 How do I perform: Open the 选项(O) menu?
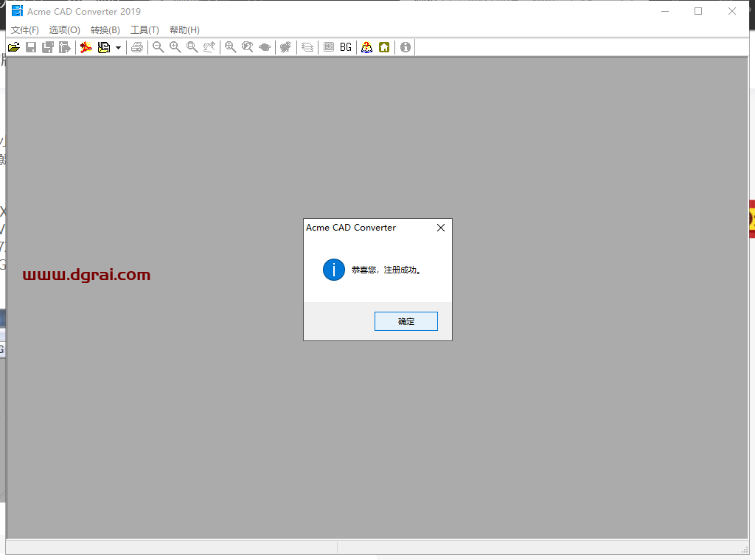(x=65, y=29)
